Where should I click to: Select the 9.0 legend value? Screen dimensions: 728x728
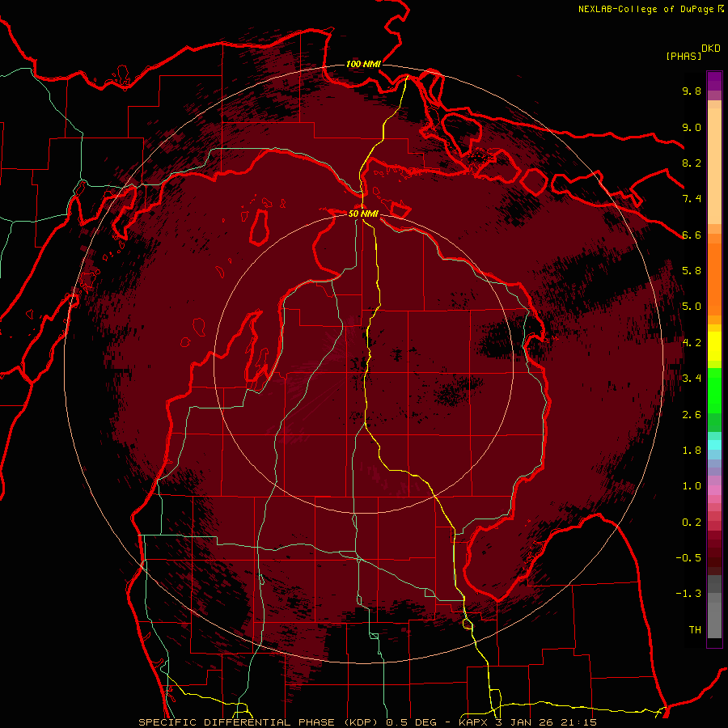tap(692, 127)
